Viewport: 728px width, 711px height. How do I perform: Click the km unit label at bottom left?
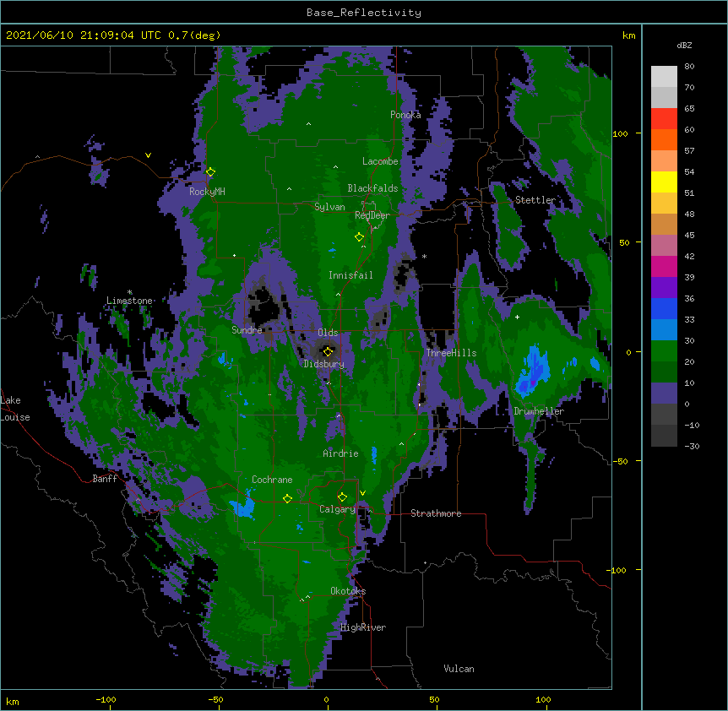(x=13, y=701)
